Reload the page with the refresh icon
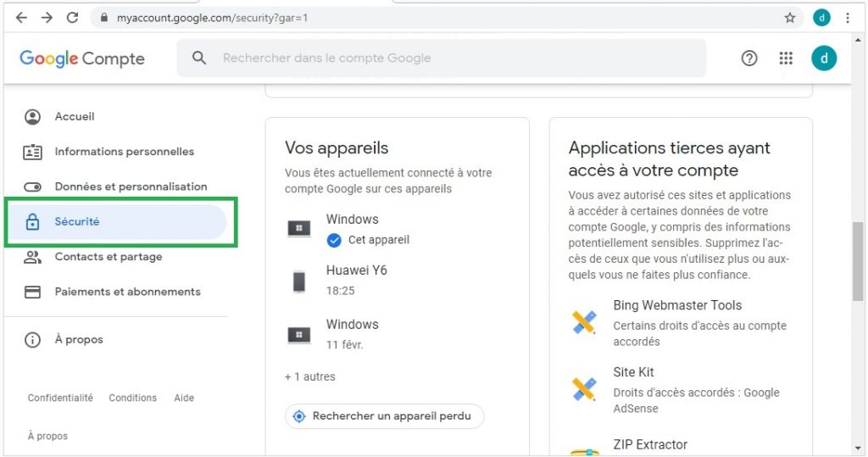The height and width of the screenshot is (457, 868). point(73,18)
